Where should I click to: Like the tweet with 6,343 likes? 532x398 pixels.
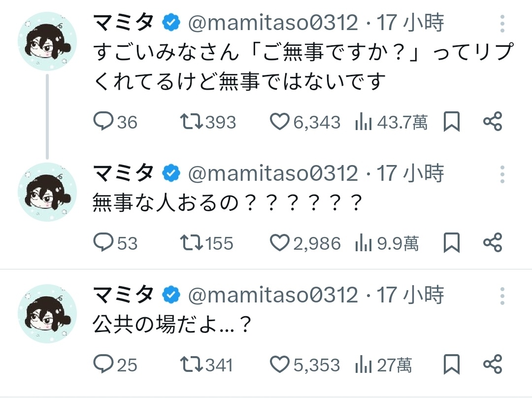pos(280,122)
